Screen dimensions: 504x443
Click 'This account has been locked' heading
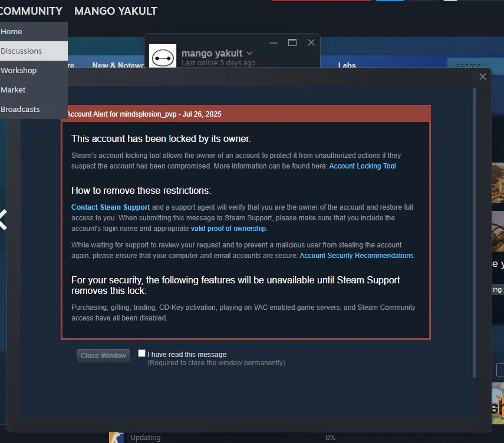[161, 138]
